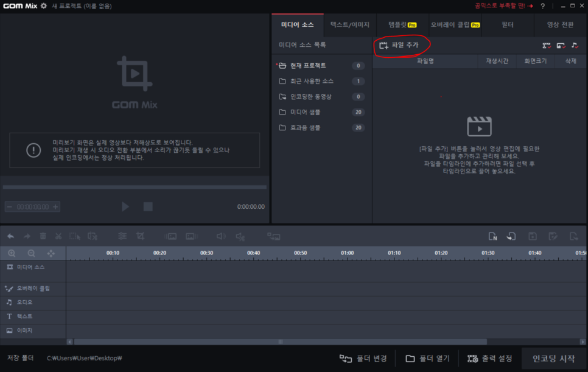
Task: Sort by the 재생시간 column header
Action: [x=497, y=61]
